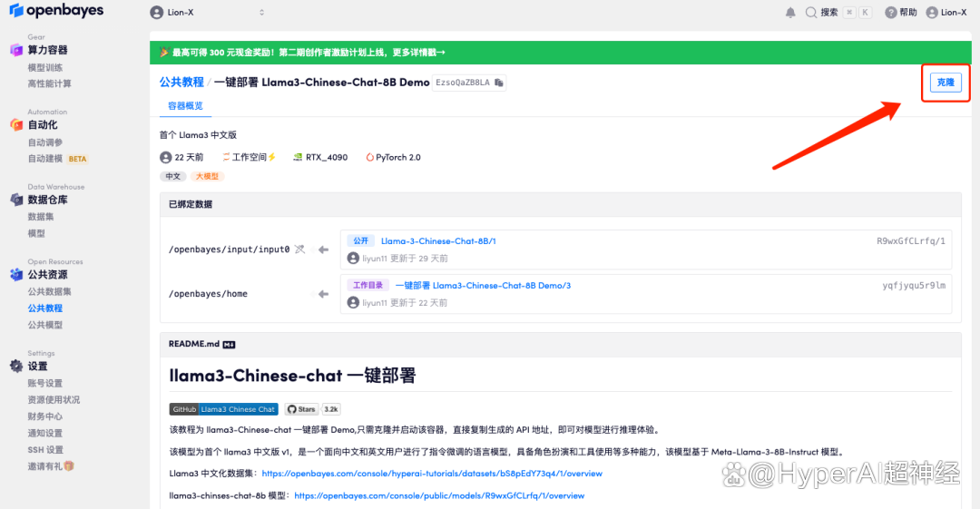Click the R9wxGfCLrfq/1 identifier
Screen dimensions: 980x509
(x=911, y=240)
